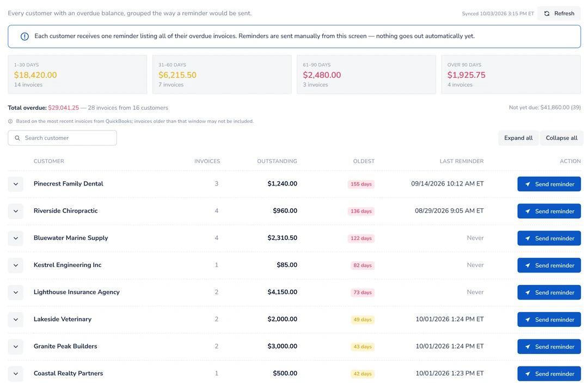This screenshot has width=588, height=385.
Task: Select the 31–60 days aging card
Action: point(222,74)
